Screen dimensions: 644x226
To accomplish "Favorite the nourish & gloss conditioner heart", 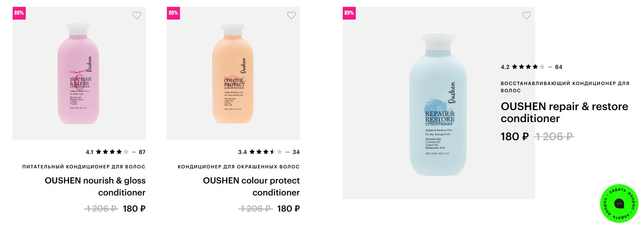I will pyautogui.click(x=137, y=15).
